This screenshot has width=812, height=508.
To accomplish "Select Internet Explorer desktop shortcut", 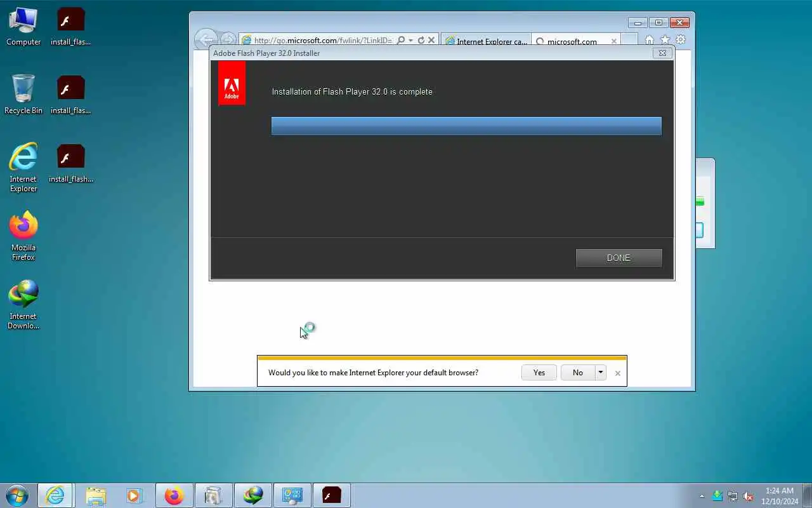I will (x=23, y=167).
